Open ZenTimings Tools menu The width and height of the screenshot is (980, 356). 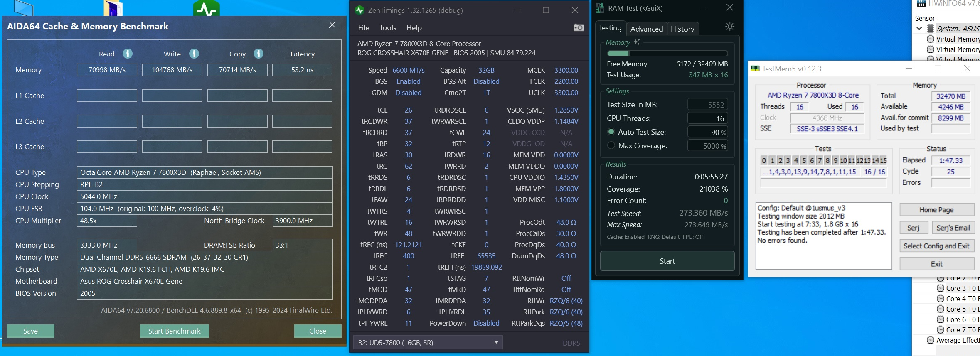click(388, 27)
